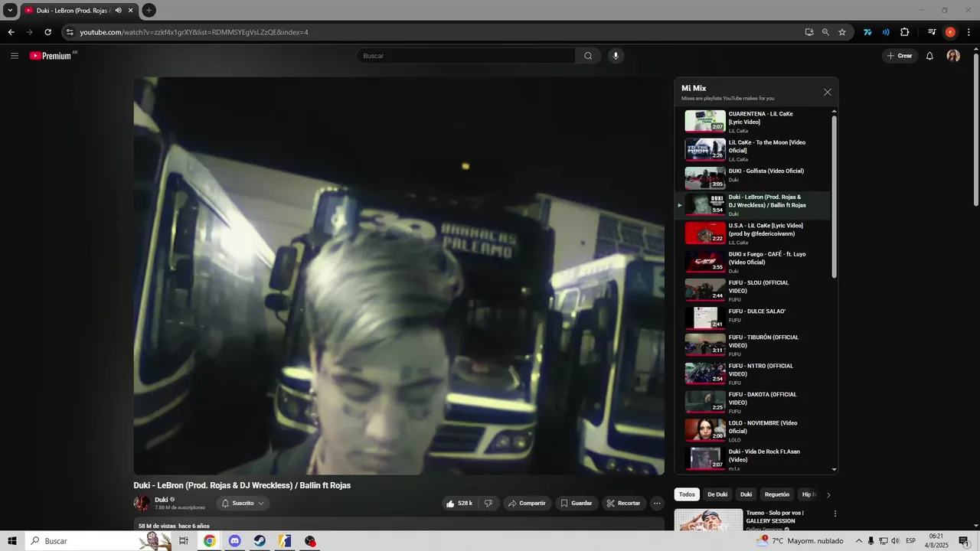This screenshot has width=980, height=551.
Task: Open more actions ellipsis under video
Action: (x=657, y=504)
